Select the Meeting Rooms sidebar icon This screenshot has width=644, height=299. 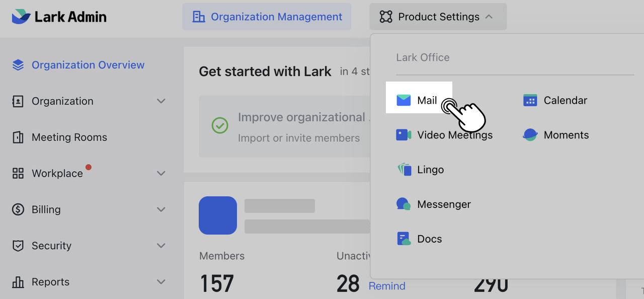pos(18,137)
